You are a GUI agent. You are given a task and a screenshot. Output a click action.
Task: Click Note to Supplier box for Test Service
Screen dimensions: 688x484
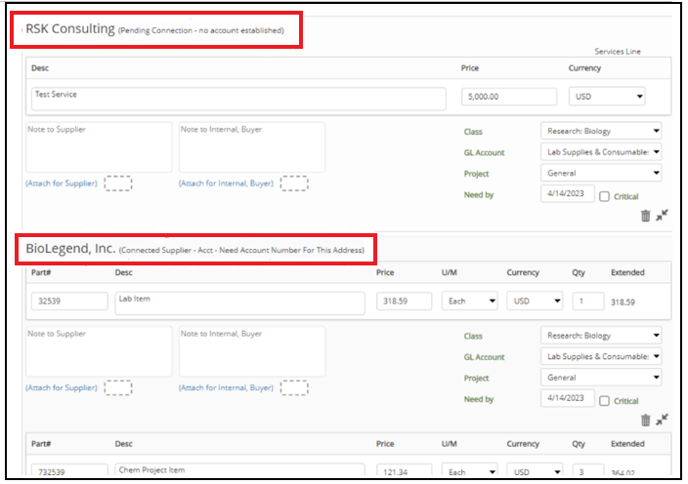point(99,147)
